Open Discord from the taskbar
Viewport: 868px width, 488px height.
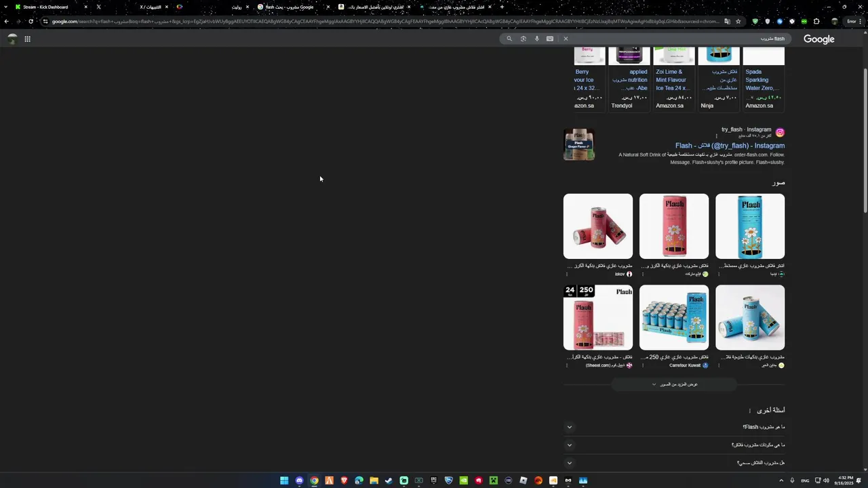[x=299, y=481]
